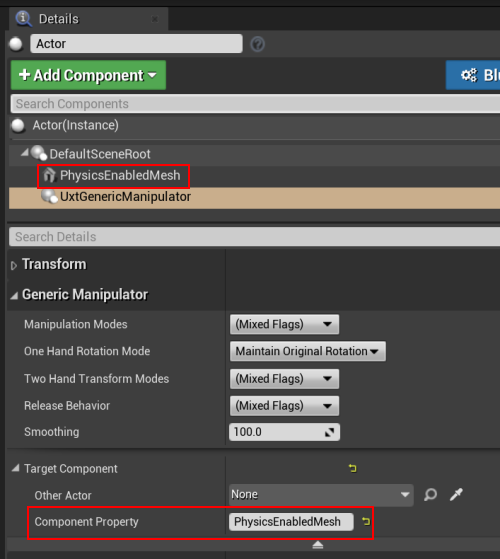Open One Hand Rotation Mode dropdown

pyautogui.click(x=308, y=352)
